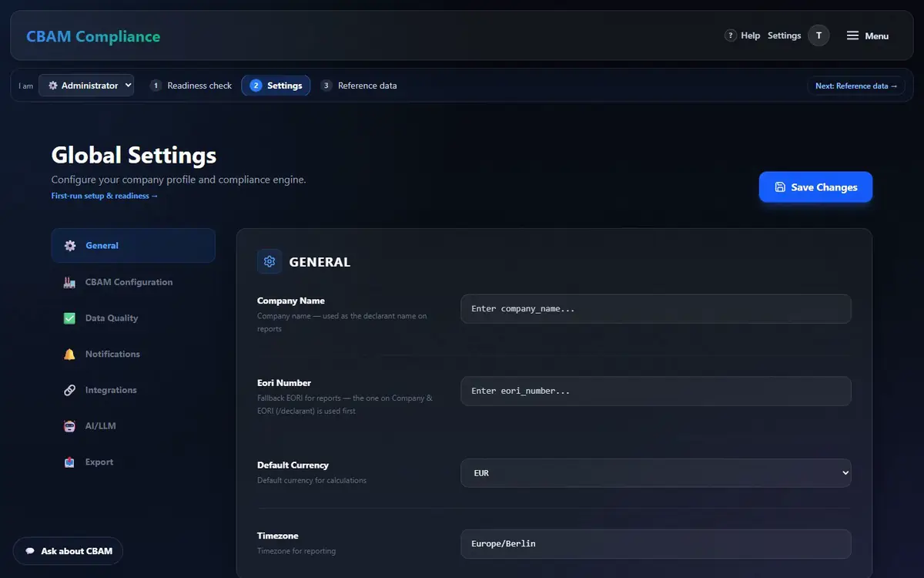This screenshot has height=578, width=924.
Task: Focus the Company Name input field
Action: (x=656, y=308)
